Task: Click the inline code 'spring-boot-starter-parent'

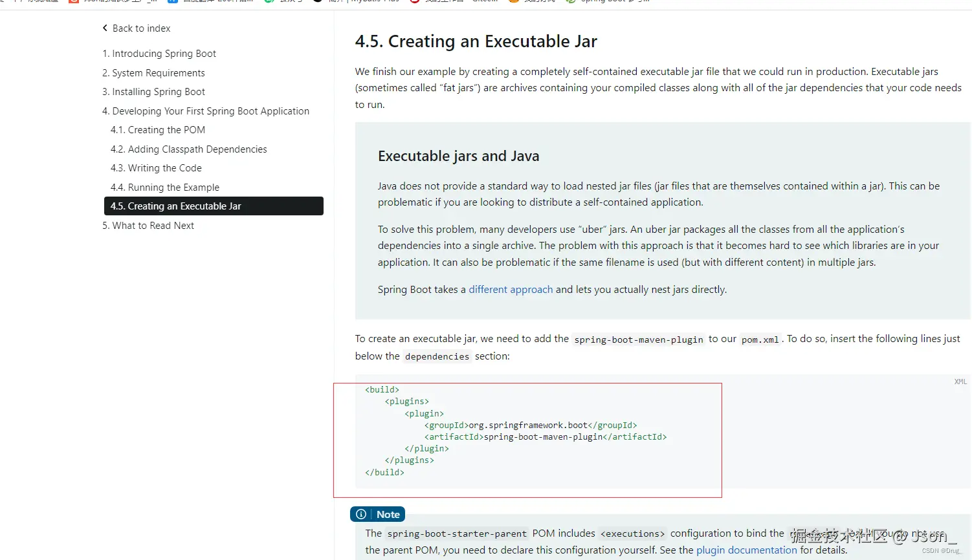Action: point(457,534)
